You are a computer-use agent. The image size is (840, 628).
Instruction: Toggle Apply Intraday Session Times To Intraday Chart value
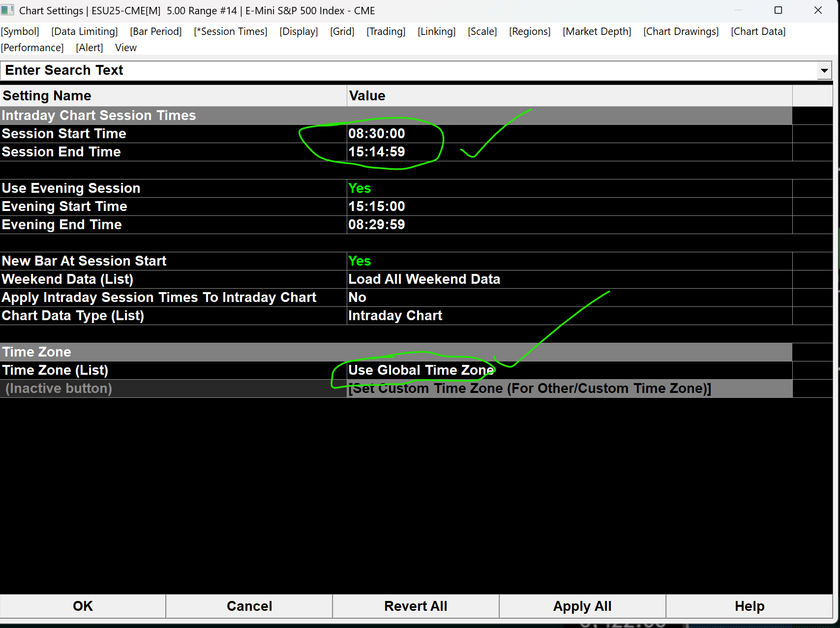(570, 298)
